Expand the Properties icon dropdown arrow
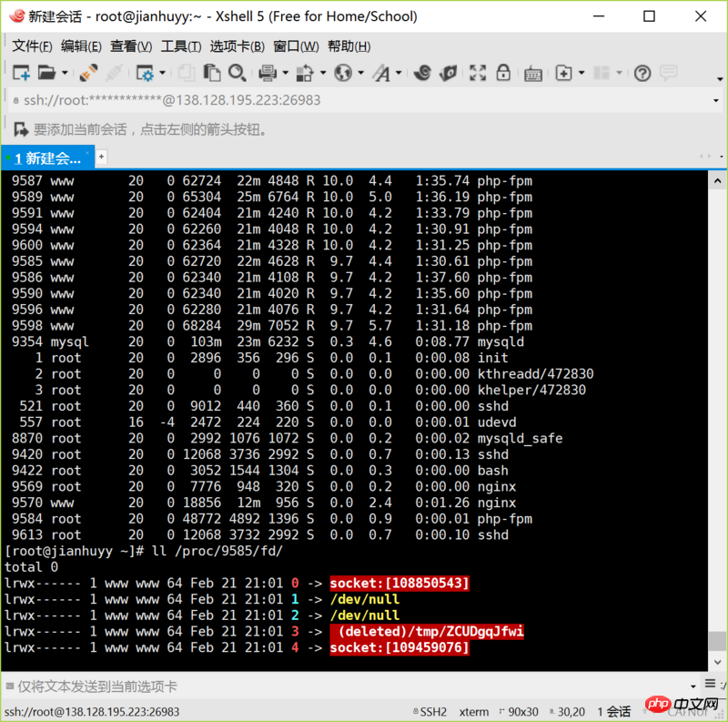This screenshot has height=722, width=728. pos(162,73)
